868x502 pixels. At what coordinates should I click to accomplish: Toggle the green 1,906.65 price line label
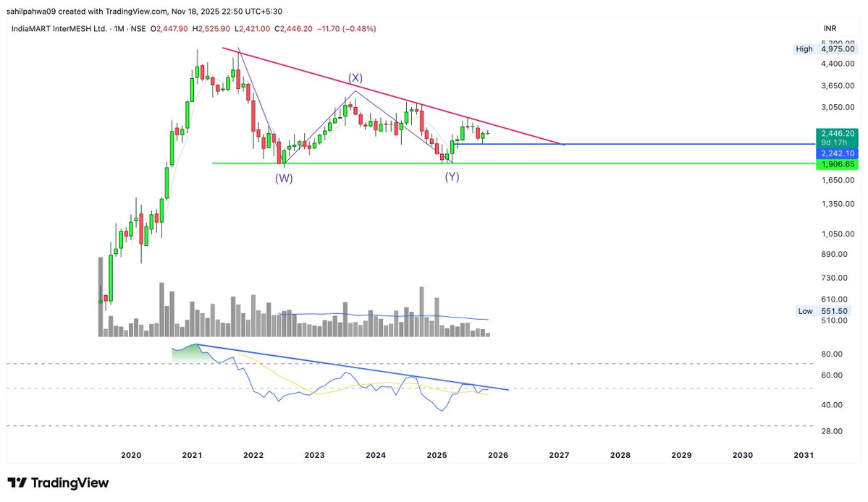838,164
